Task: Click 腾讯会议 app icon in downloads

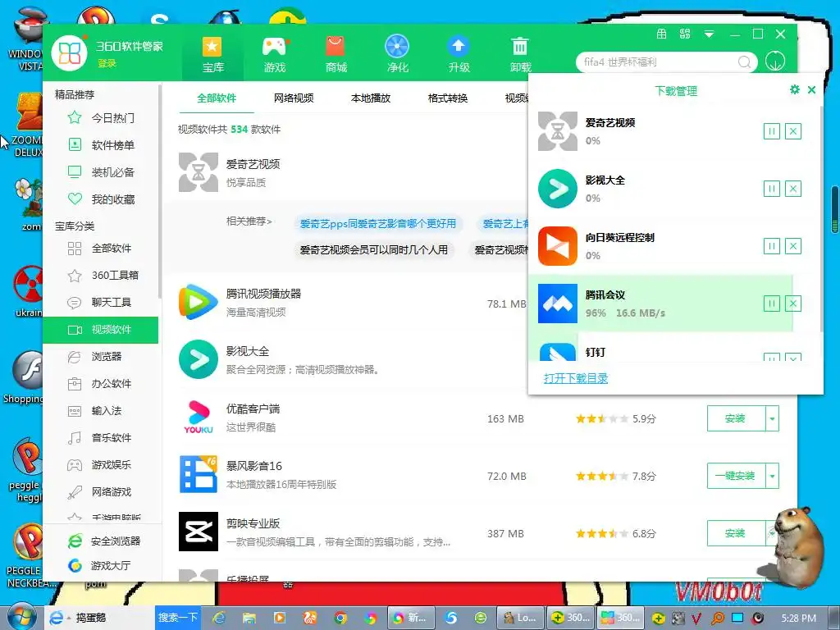Action: pos(558,304)
